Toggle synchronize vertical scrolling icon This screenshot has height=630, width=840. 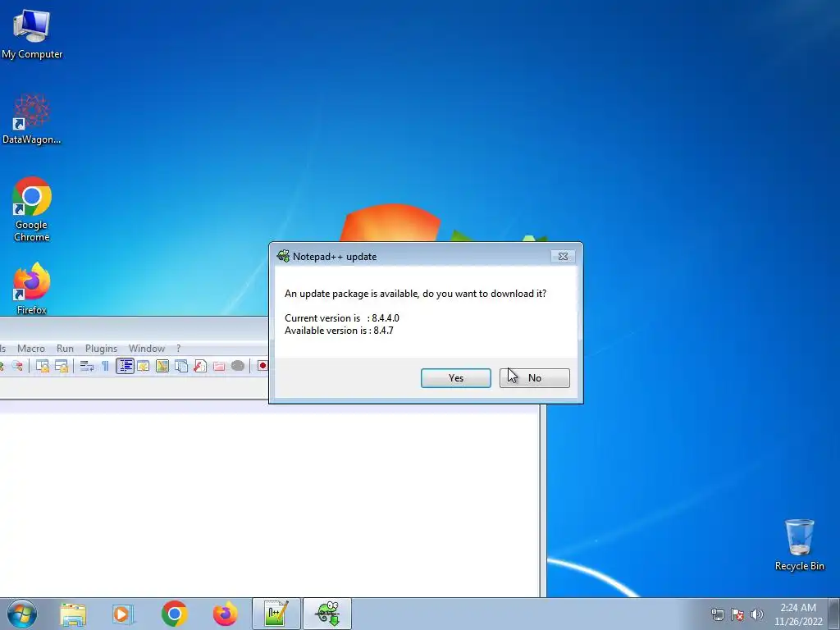pos(43,366)
